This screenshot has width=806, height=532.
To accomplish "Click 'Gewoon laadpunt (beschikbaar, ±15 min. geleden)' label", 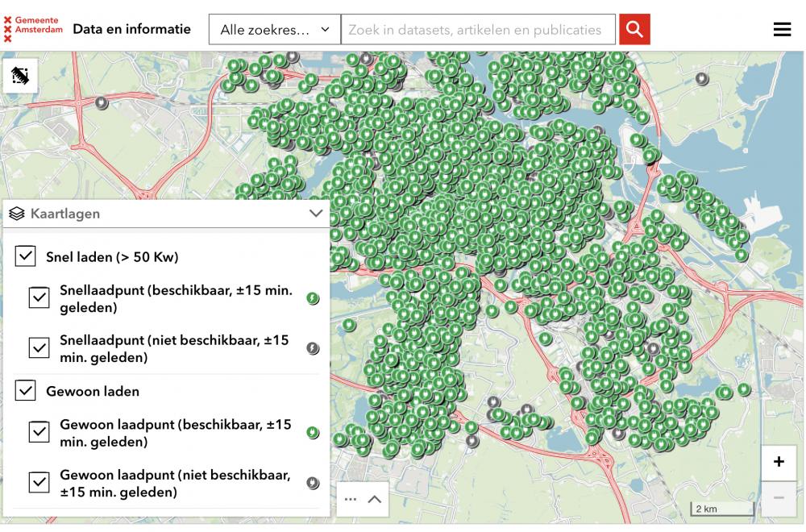I will [x=175, y=433].
